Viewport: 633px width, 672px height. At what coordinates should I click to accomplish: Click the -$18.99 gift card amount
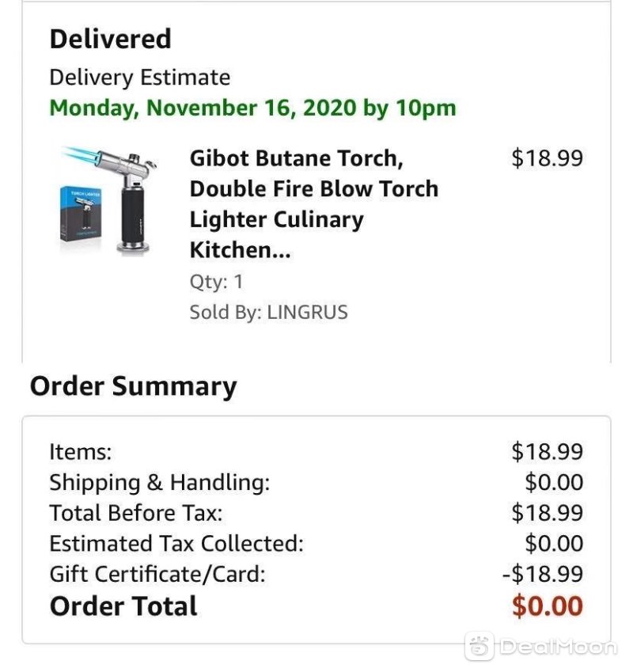click(x=542, y=574)
